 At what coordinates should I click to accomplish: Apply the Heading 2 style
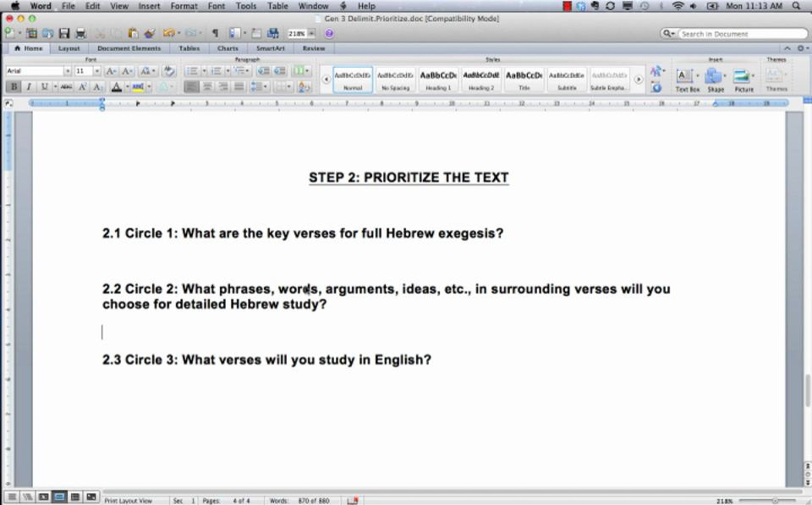pos(481,80)
